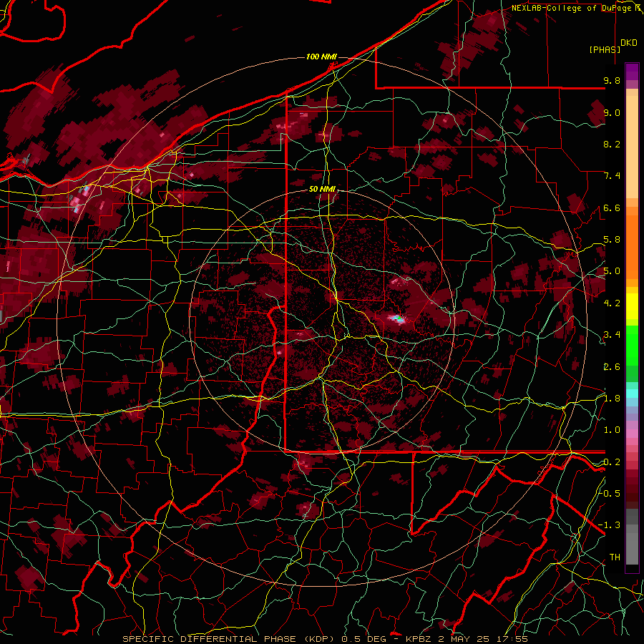Select the 5.0 scale value
Viewport: 644px width, 644px height.
[x=612, y=271]
